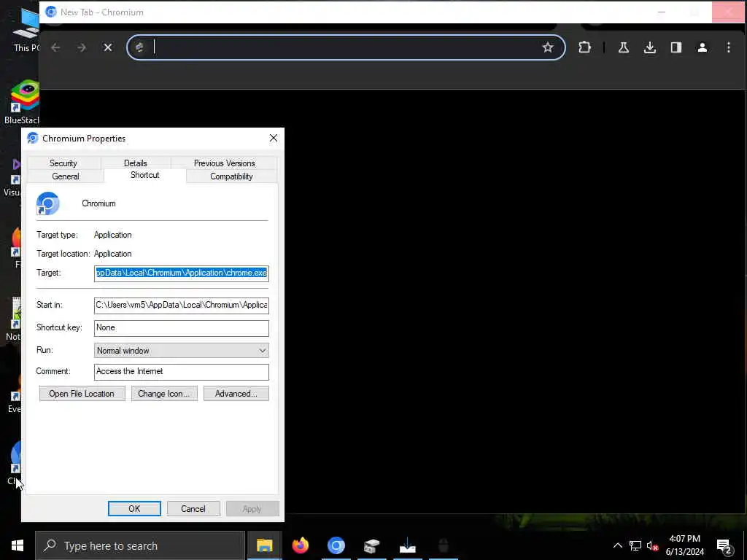
Task: Open Windows Start menu
Action: point(18,545)
